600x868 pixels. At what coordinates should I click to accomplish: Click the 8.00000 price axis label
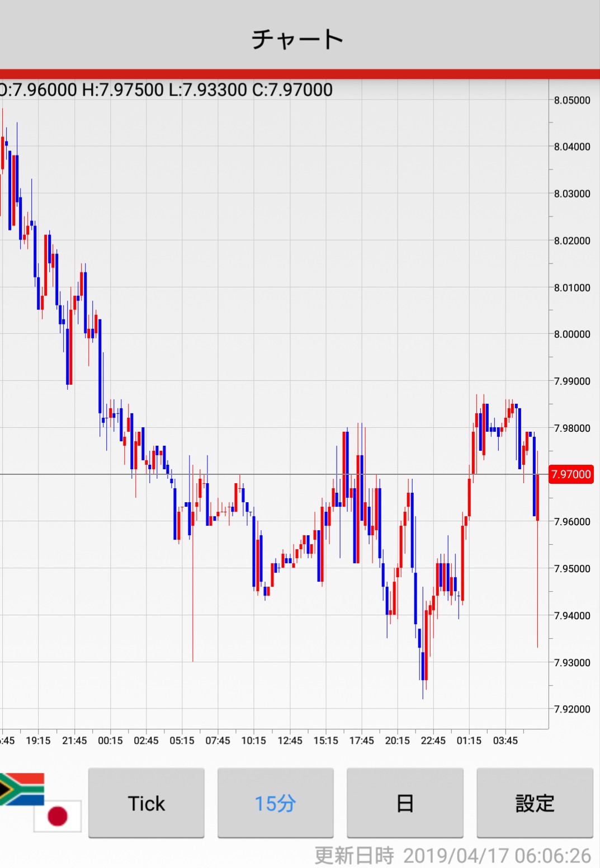click(x=572, y=334)
